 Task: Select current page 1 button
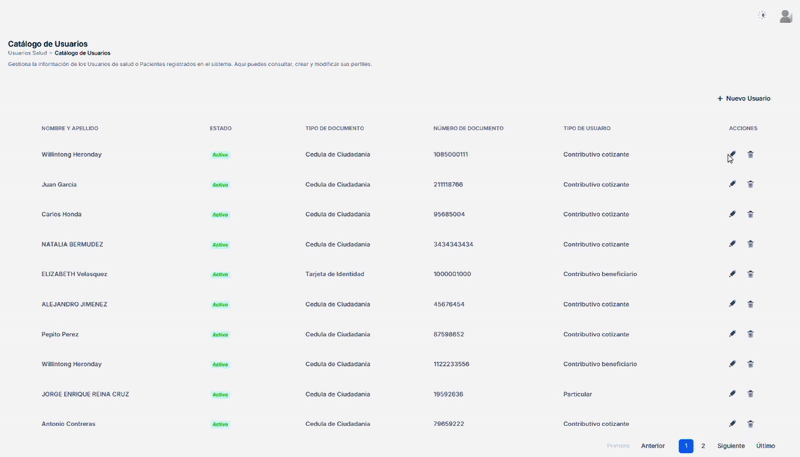click(x=686, y=446)
